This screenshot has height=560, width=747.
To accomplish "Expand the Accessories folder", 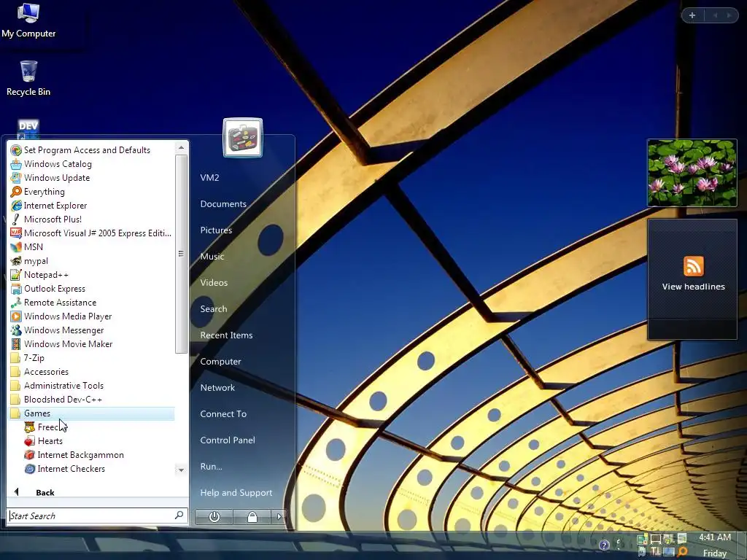I will 91,371.
